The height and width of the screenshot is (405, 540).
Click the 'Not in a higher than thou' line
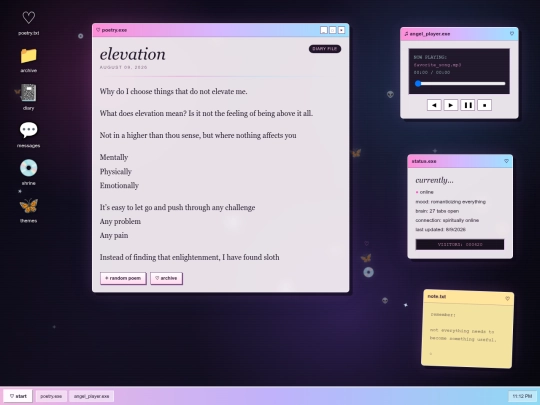click(198, 135)
